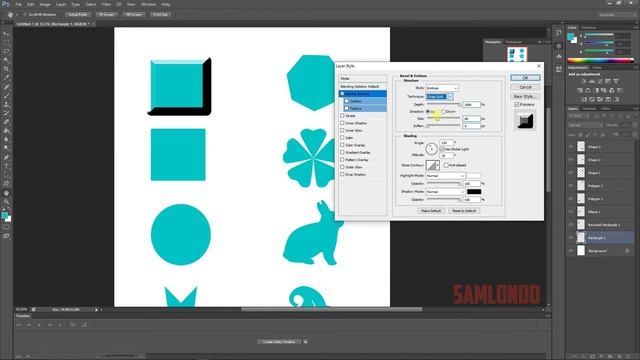The height and width of the screenshot is (360, 640).
Task: Click the Depth value input field
Action: [x=471, y=105]
